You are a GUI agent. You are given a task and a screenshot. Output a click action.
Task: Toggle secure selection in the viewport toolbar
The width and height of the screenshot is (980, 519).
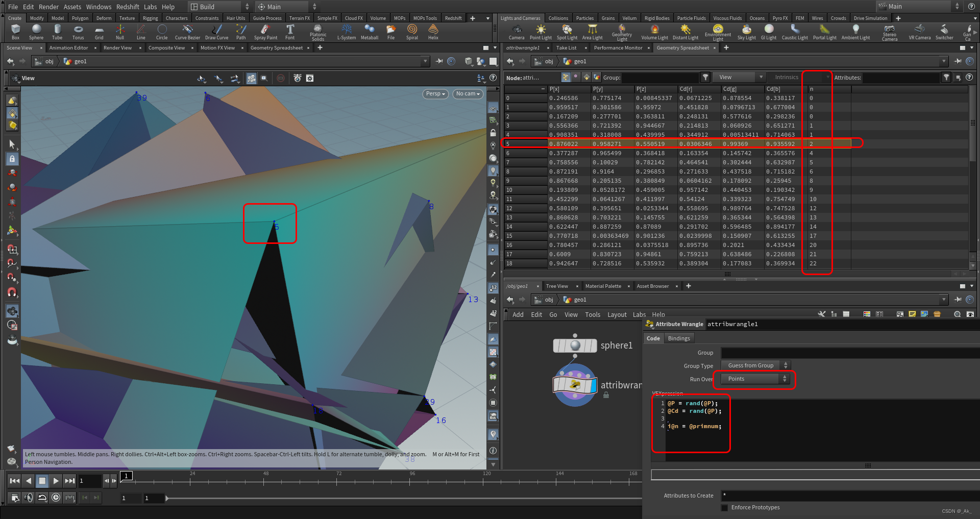(281, 78)
